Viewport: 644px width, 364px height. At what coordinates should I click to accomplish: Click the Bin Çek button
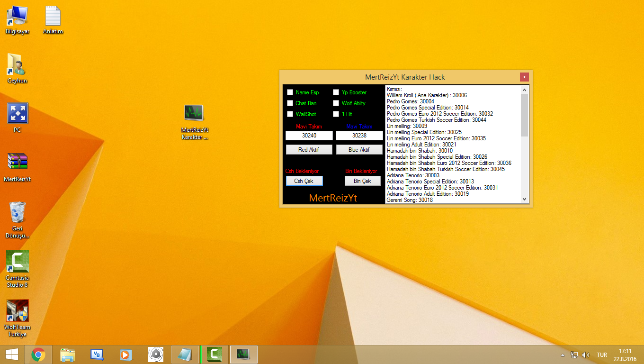(x=363, y=181)
